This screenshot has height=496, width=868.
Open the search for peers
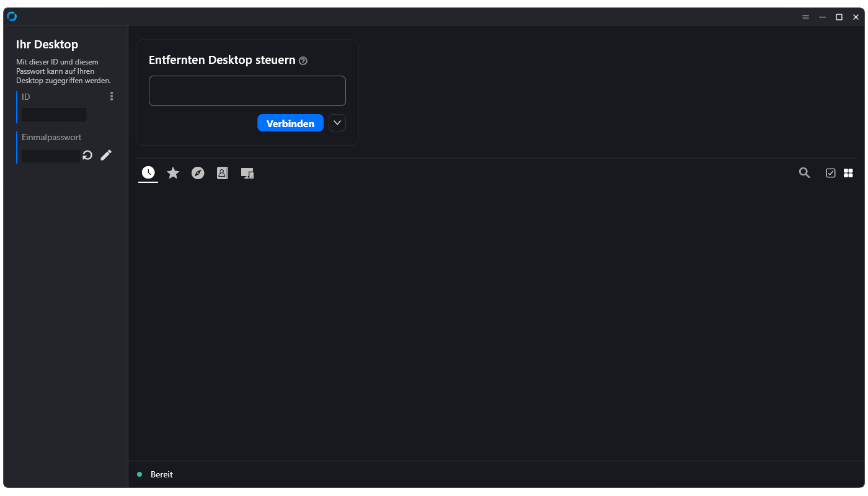pos(804,173)
